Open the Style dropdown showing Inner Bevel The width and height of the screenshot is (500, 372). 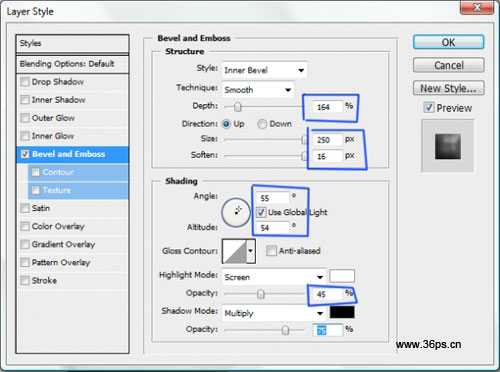[264, 70]
